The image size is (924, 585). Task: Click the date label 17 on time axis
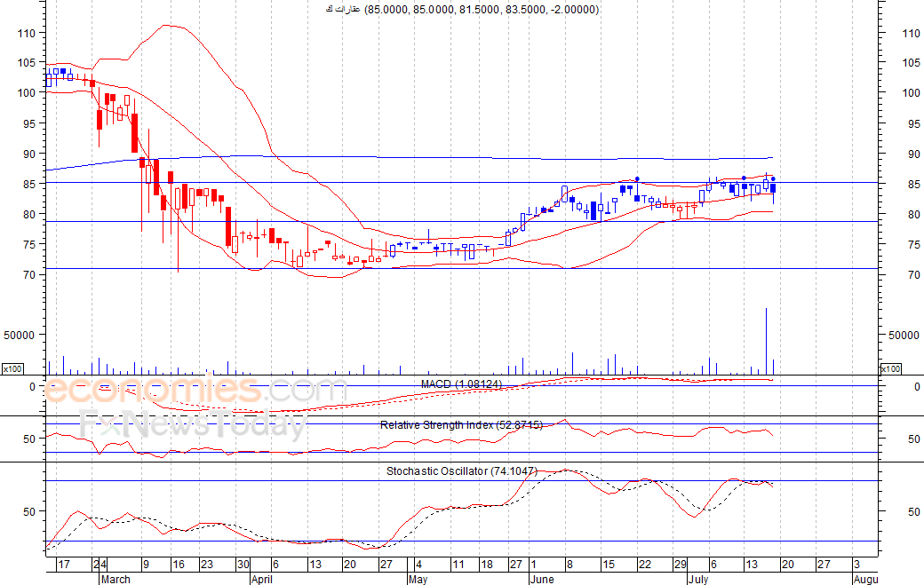click(x=64, y=565)
